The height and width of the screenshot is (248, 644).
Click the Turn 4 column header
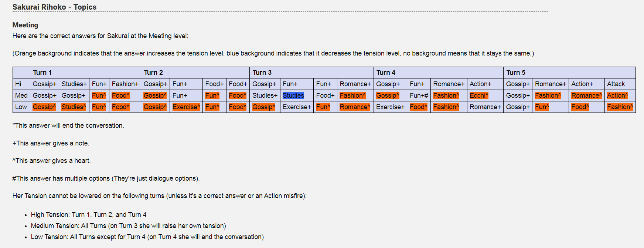439,73
